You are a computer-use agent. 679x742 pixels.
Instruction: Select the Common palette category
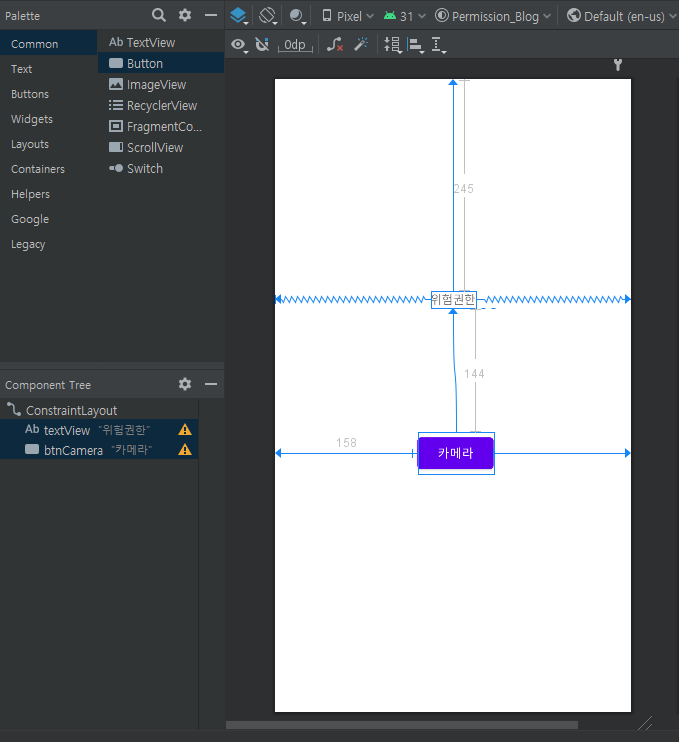pos(49,44)
